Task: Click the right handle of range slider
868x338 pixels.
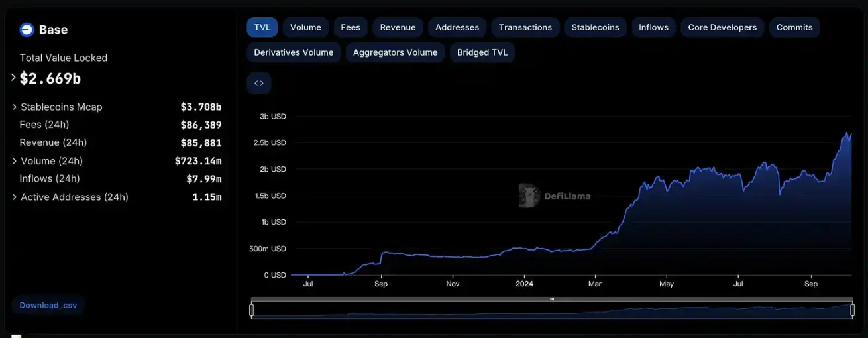Action: (851, 310)
